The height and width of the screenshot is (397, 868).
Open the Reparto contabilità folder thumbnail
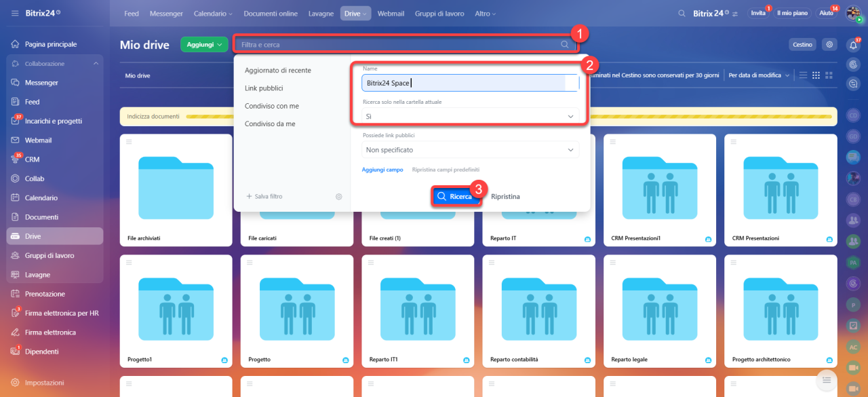[x=538, y=311]
